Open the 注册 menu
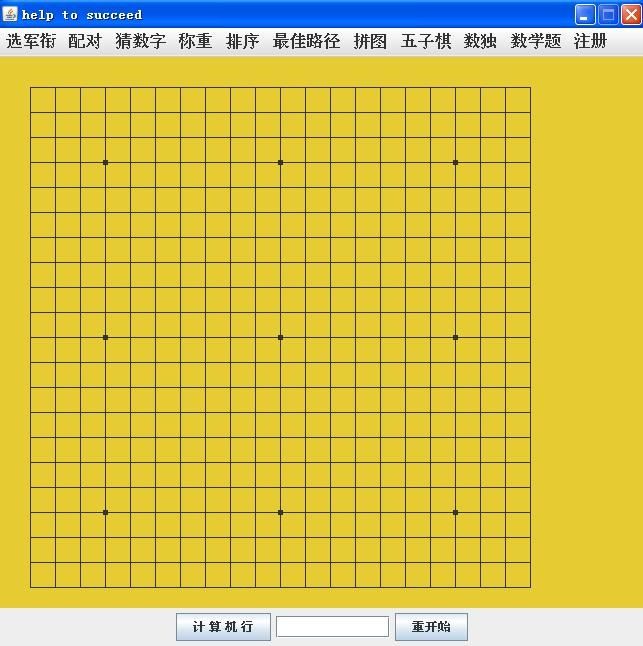This screenshot has width=643, height=646. pyautogui.click(x=590, y=41)
